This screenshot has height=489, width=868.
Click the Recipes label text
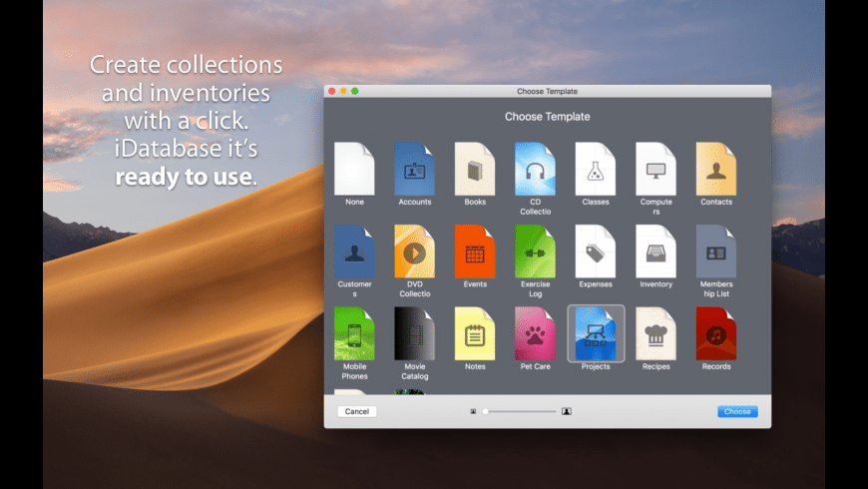point(655,366)
